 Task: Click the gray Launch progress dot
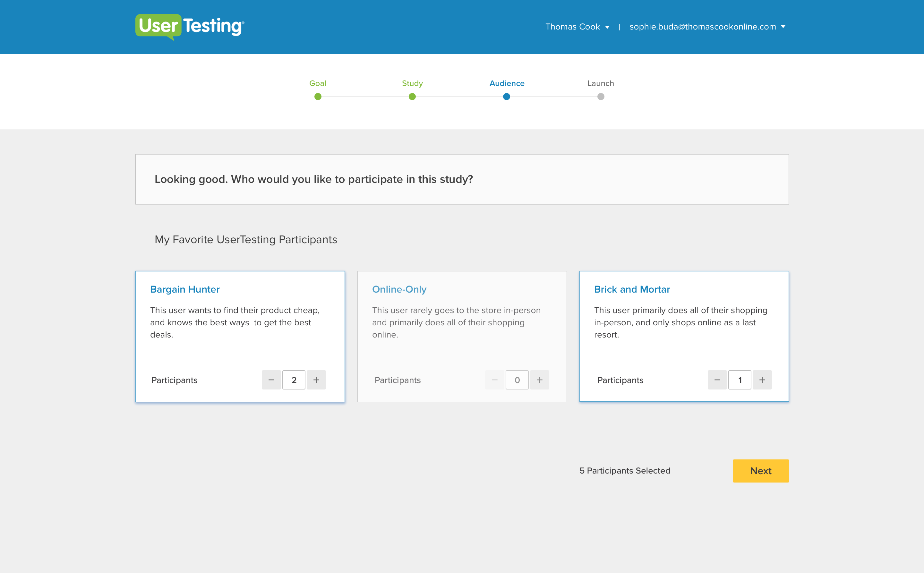coord(601,97)
